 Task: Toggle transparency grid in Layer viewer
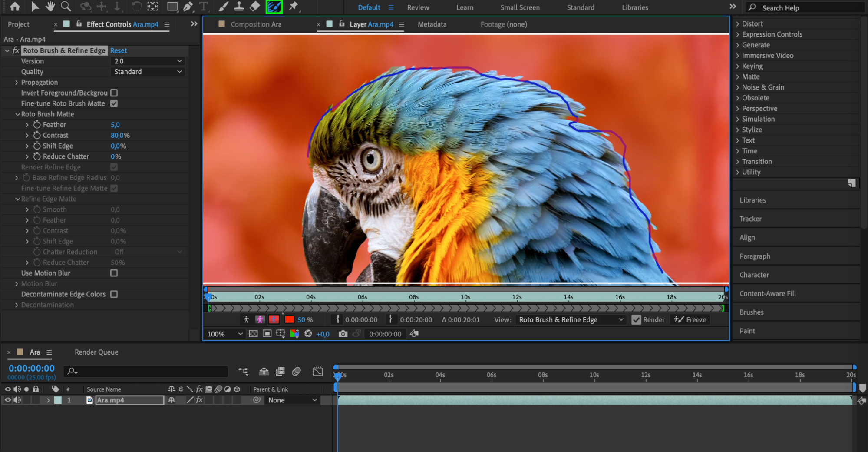click(253, 334)
